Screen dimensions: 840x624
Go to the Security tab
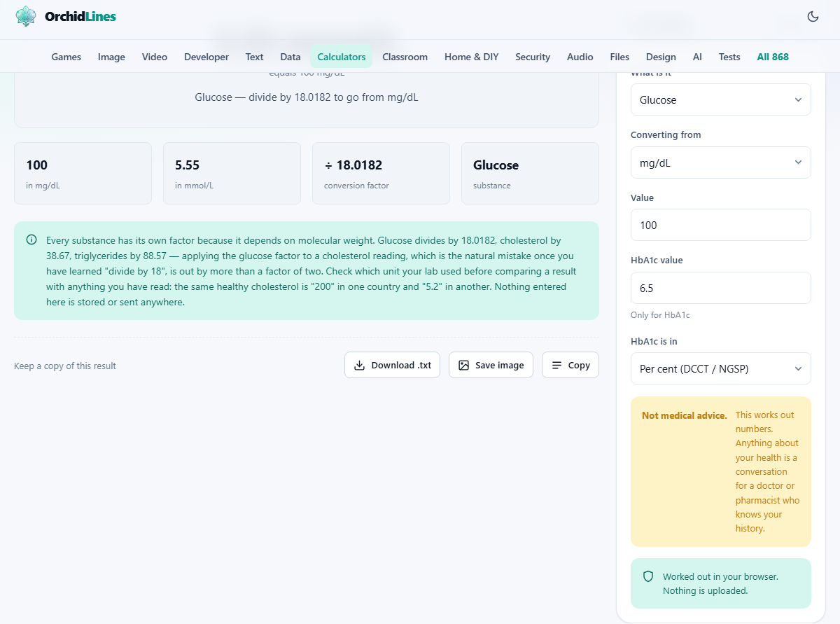click(x=533, y=57)
